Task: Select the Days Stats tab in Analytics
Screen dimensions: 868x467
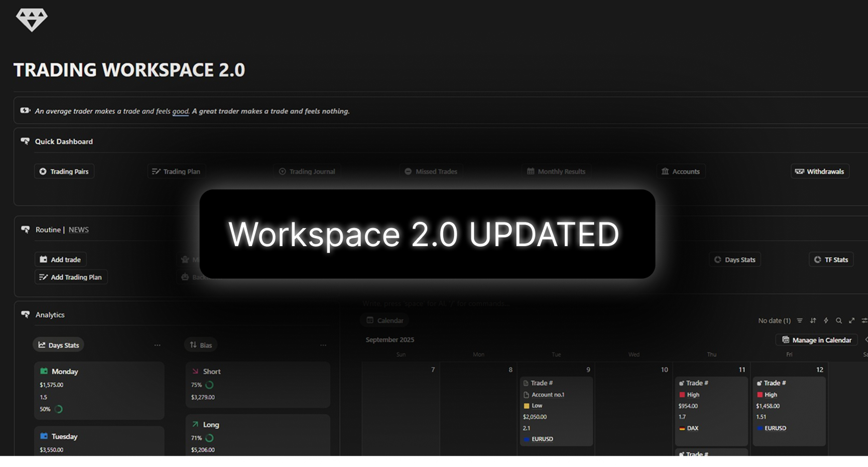Action: 58,345
